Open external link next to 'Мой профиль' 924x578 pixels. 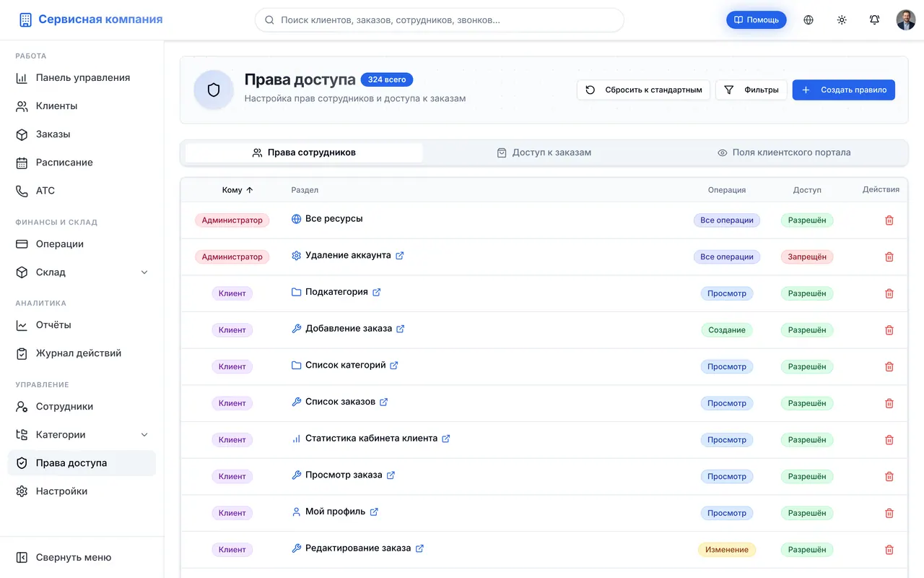(x=374, y=512)
